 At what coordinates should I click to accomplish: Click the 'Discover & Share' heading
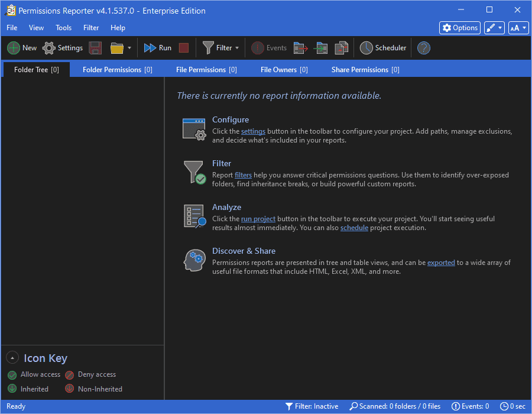click(244, 251)
